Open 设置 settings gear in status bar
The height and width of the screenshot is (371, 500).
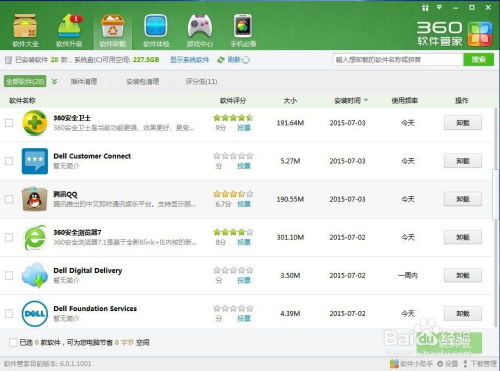447,364
